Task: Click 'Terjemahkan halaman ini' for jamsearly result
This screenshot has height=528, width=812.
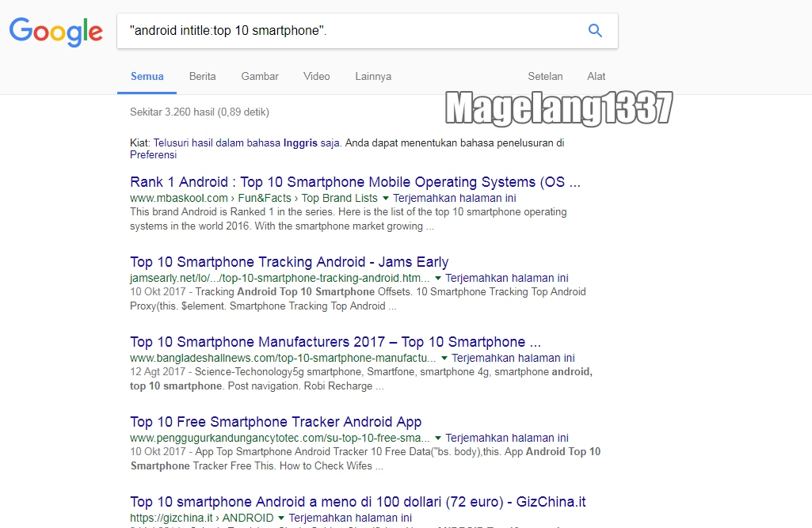Action: [507, 278]
